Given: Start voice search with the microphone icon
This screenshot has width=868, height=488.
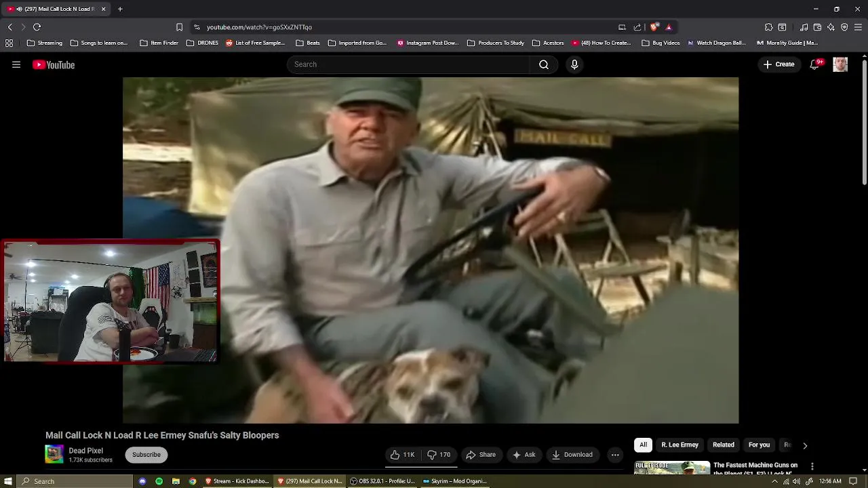Looking at the screenshot, I should (x=574, y=64).
